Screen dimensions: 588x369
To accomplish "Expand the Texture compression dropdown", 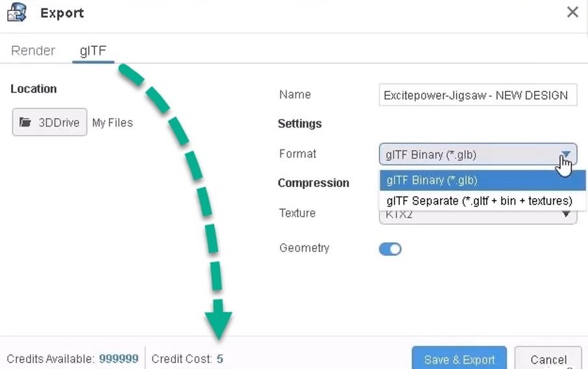I will (x=566, y=215).
